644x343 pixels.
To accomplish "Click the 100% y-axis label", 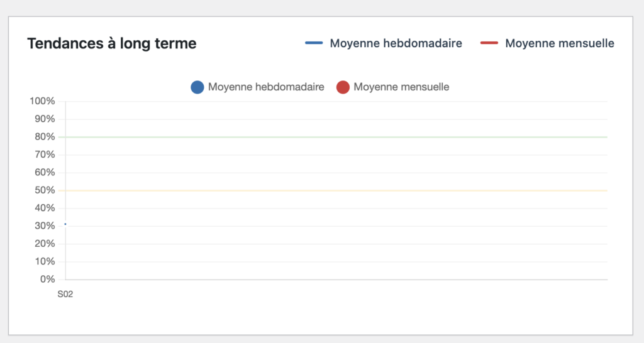I will [x=42, y=101].
